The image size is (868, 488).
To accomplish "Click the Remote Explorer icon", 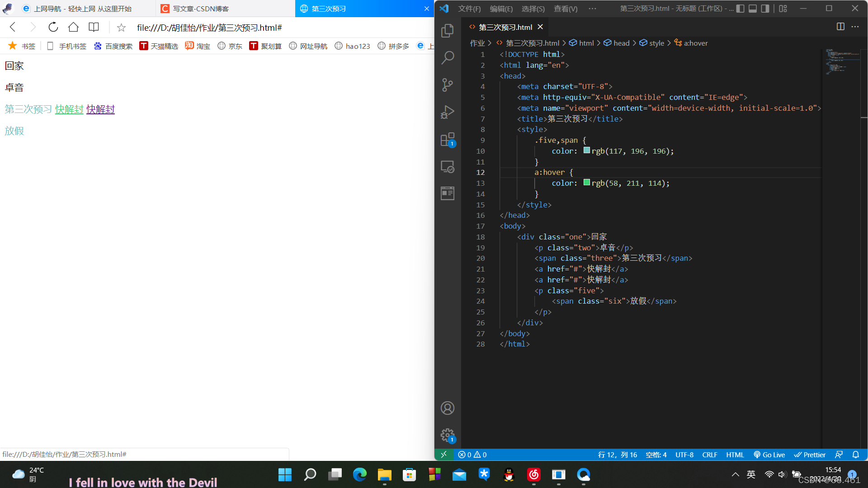I will 448,167.
